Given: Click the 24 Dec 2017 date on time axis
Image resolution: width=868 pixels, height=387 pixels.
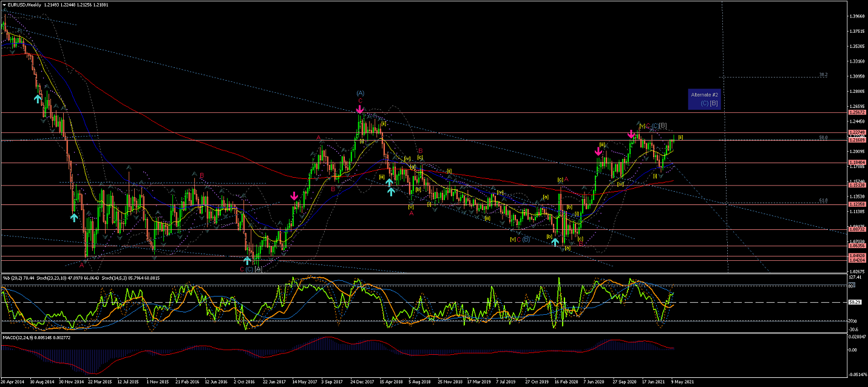Looking at the screenshot, I should click(x=363, y=383).
